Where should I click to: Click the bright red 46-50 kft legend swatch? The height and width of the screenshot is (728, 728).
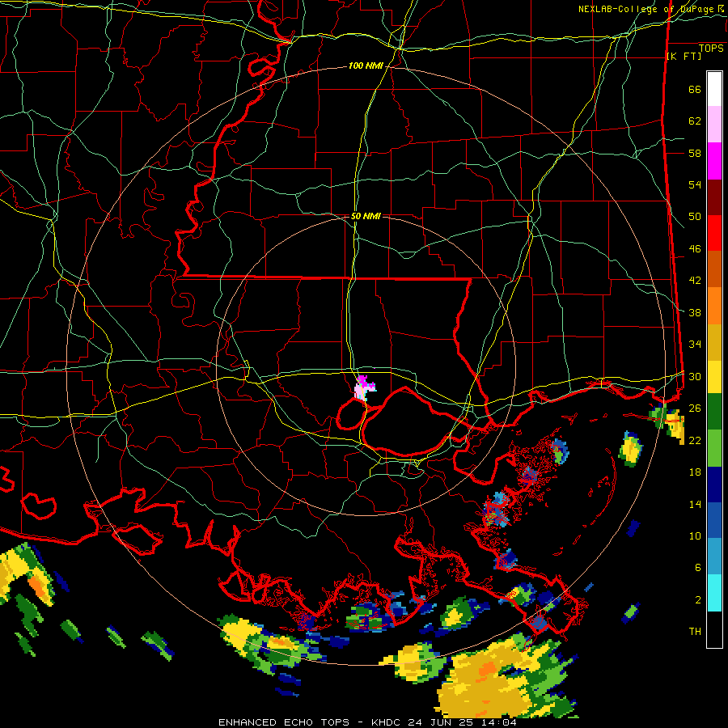714,233
